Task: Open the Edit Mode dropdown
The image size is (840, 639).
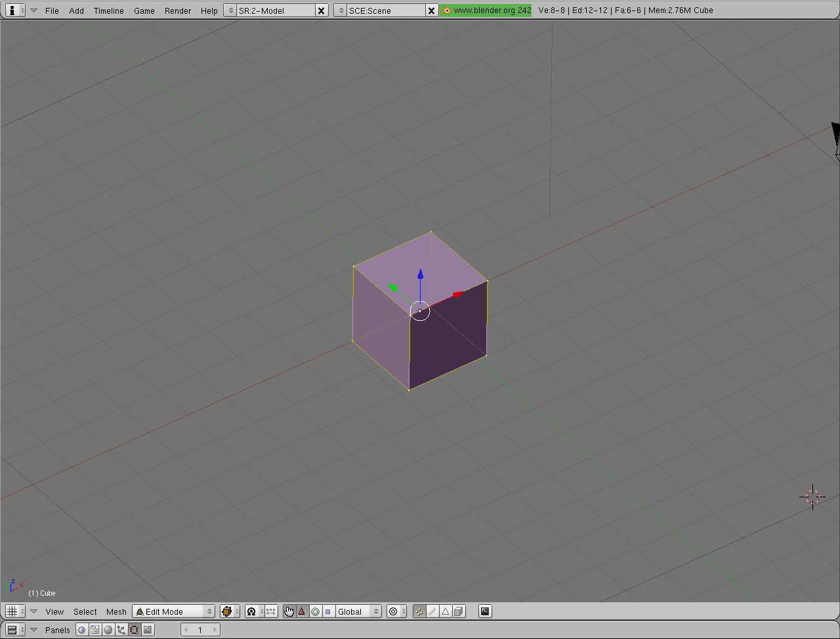Action: [174, 611]
